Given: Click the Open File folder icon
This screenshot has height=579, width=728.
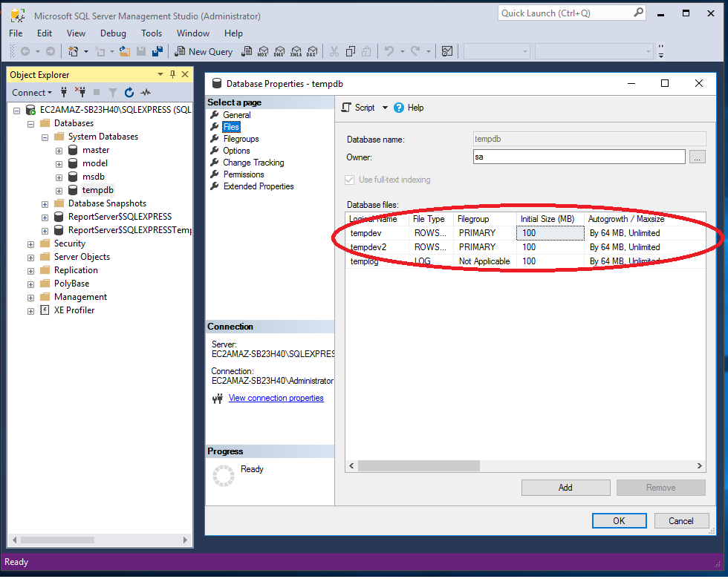Looking at the screenshot, I should (124, 51).
